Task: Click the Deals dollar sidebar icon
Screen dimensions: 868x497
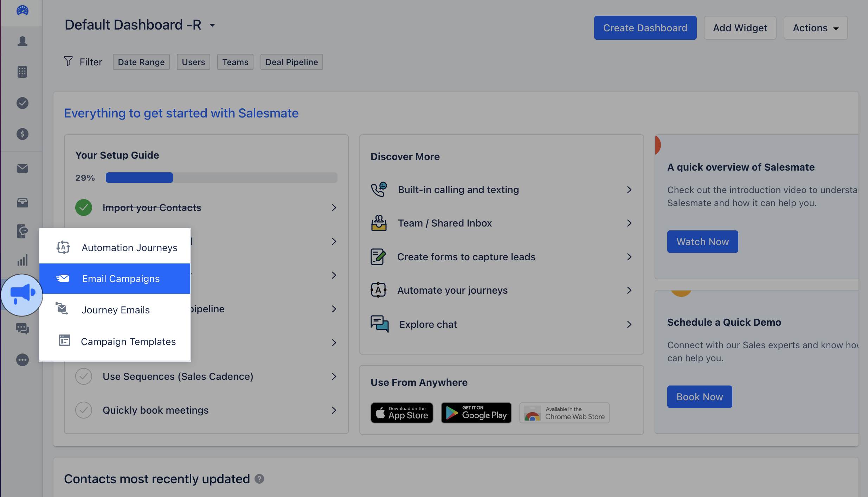Action: point(22,134)
